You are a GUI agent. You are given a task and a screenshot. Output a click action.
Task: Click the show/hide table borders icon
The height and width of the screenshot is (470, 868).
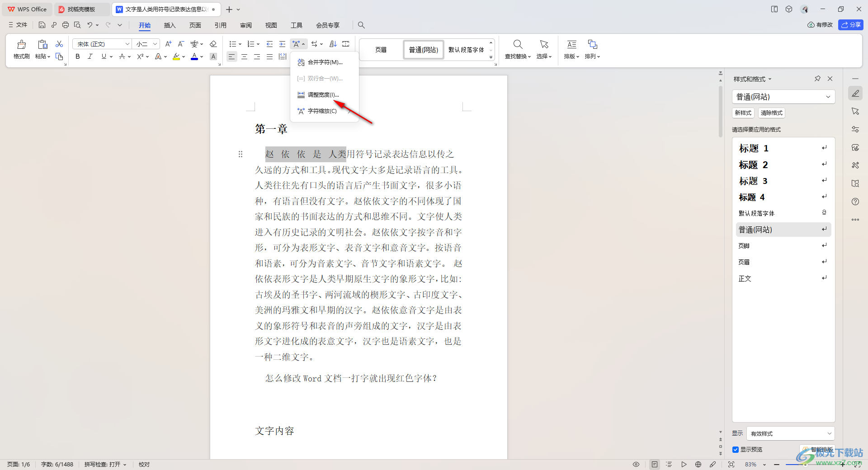pos(346,44)
